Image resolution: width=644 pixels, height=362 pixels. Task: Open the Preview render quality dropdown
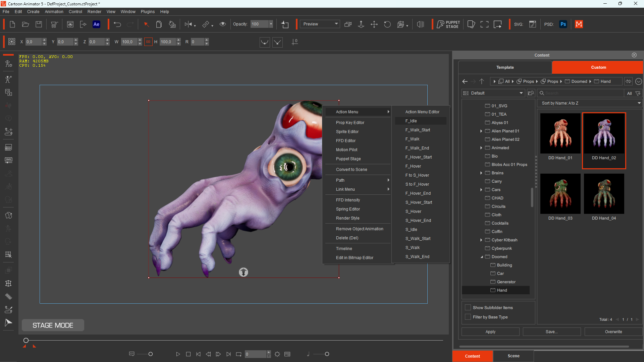[320, 24]
